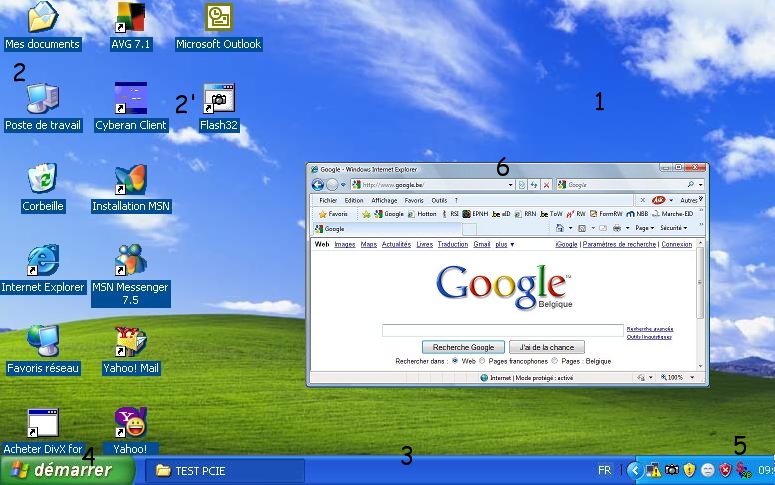The height and width of the screenshot is (485, 775).
Task: Open the Favoris star button in IE
Action: (x=334, y=214)
